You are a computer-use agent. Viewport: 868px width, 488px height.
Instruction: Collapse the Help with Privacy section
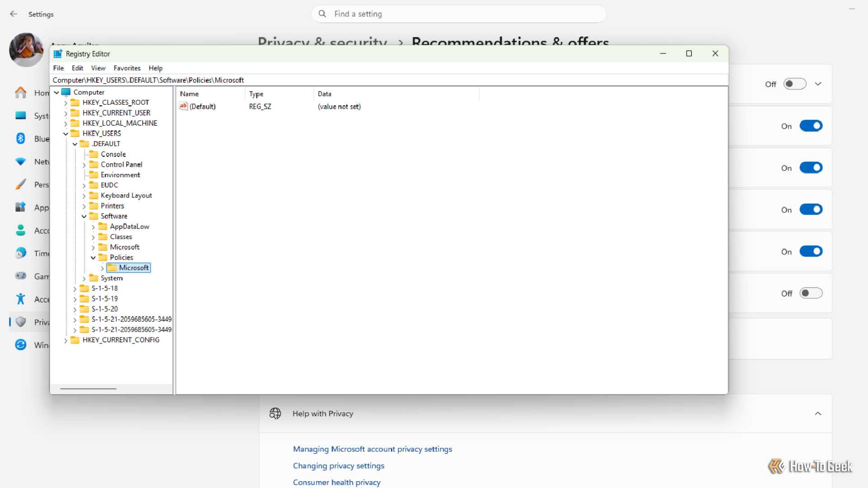818,413
